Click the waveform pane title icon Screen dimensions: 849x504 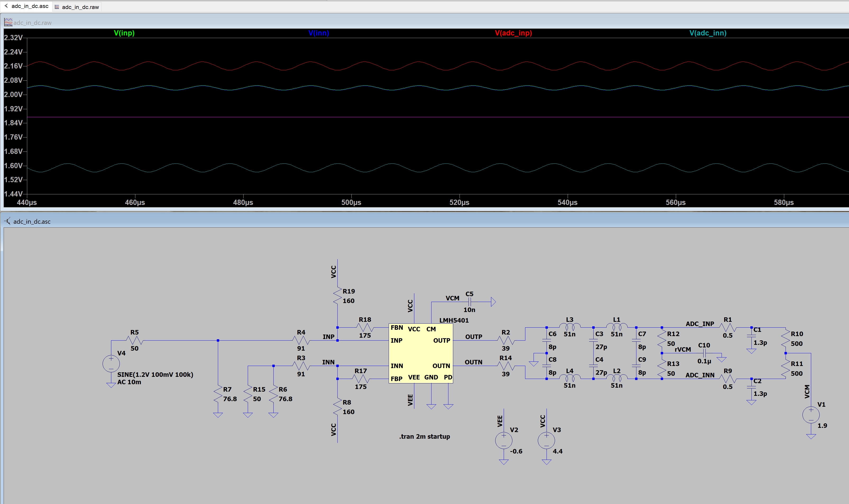click(x=8, y=22)
